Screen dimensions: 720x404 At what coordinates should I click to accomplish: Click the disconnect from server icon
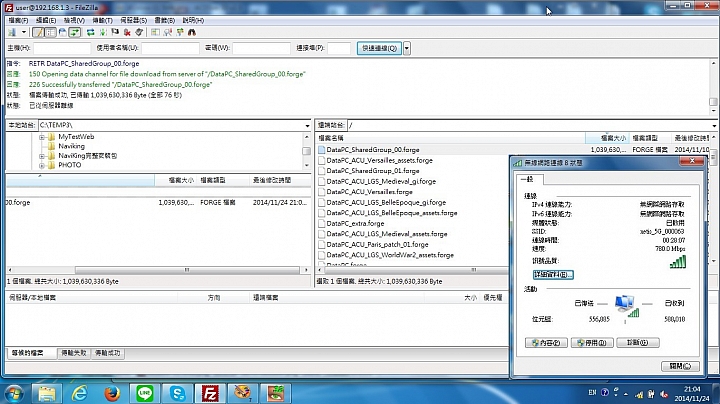coord(127,32)
